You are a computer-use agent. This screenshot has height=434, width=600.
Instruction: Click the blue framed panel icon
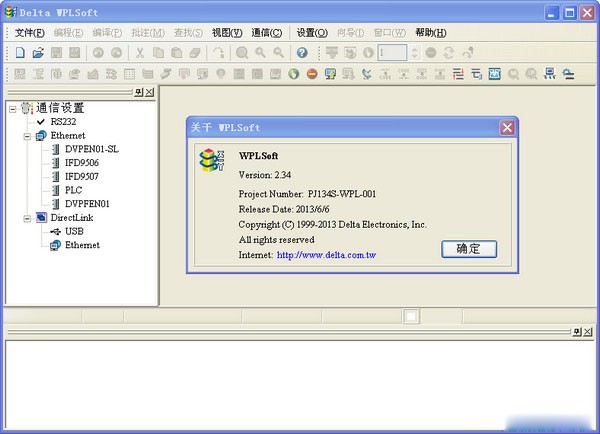494,73
